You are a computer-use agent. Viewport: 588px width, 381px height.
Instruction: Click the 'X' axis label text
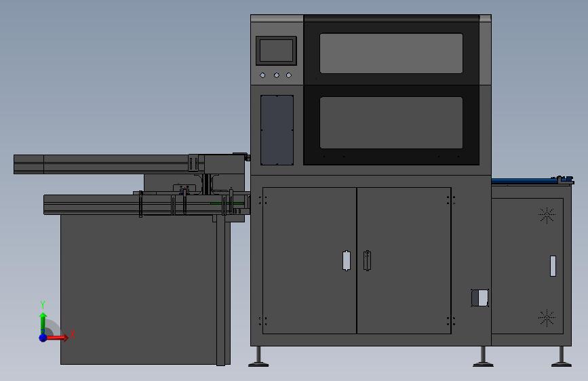pyautogui.click(x=73, y=334)
